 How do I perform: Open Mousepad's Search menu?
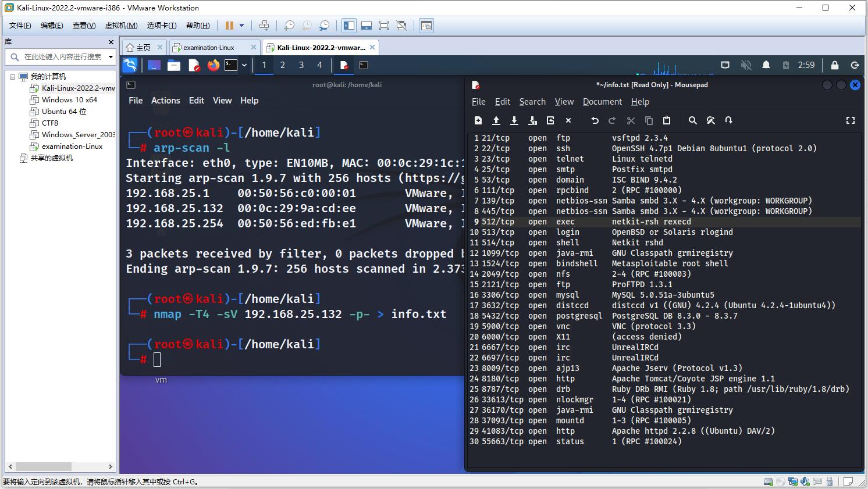532,102
